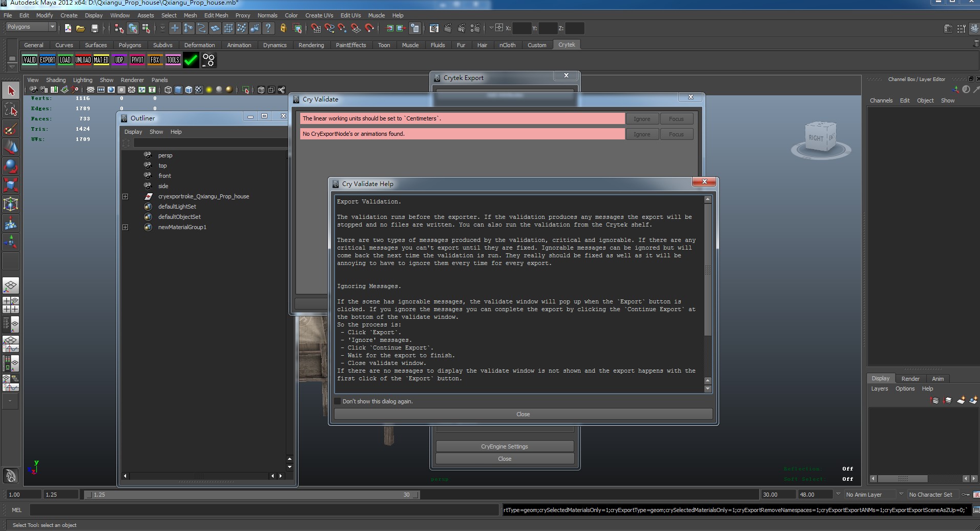Screen dimensions: 980x531
Task: Click the gears settings shelf icon
Action: pos(208,60)
